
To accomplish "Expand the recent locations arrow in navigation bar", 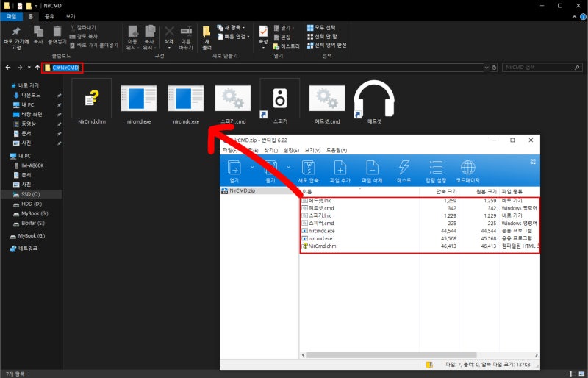I will coord(29,68).
